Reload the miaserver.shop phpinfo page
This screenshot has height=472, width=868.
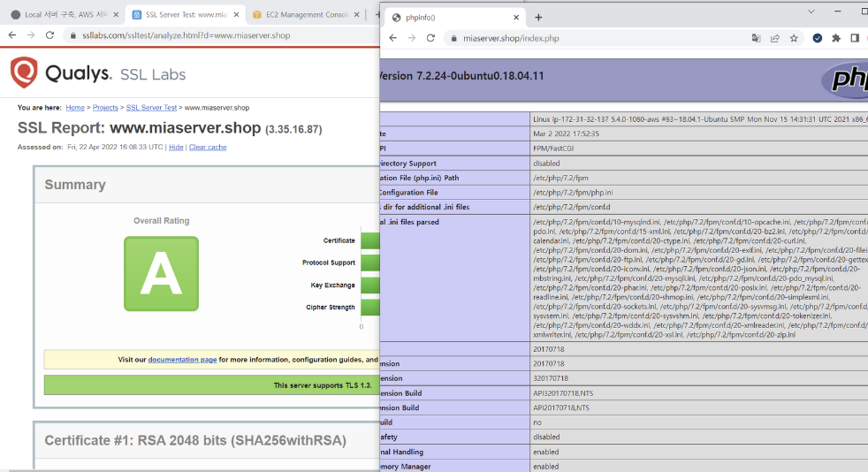[430, 38]
